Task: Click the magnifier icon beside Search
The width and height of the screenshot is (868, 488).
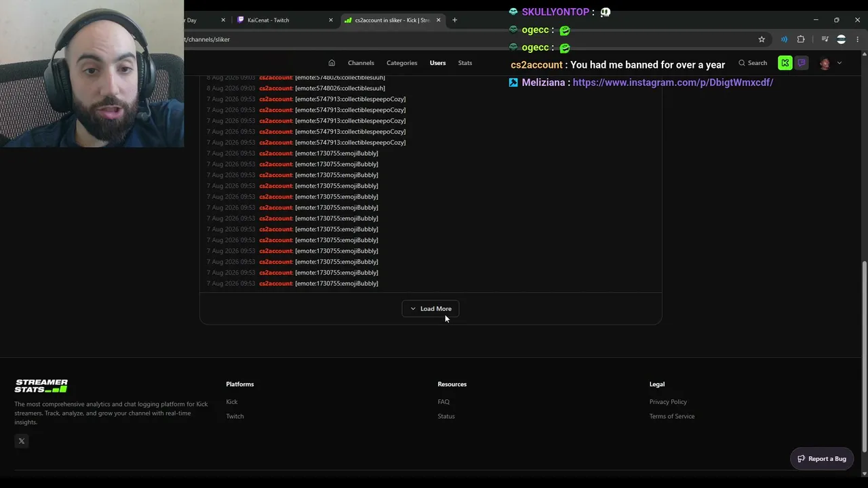Action: tap(742, 63)
